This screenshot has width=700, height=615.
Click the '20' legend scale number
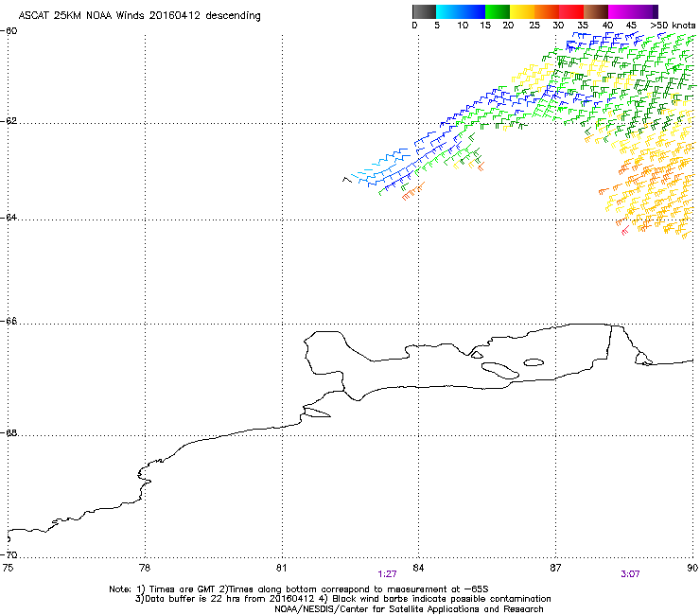click(509, 26)
